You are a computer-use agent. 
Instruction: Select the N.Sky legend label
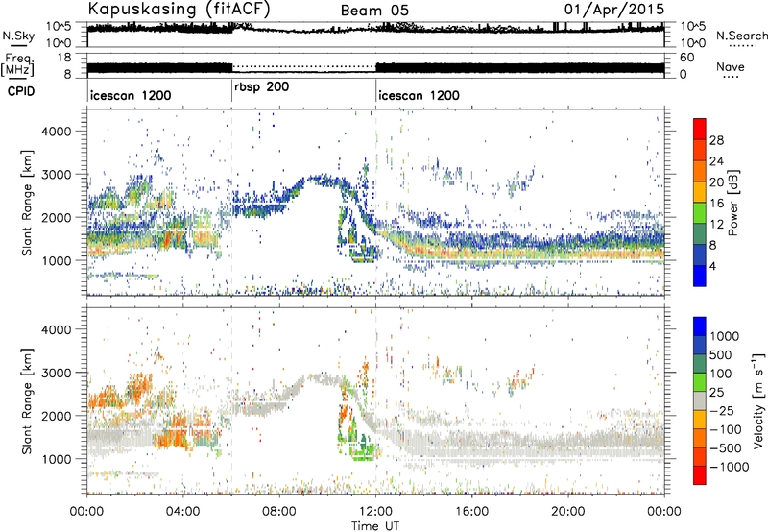tap(18, 36)
